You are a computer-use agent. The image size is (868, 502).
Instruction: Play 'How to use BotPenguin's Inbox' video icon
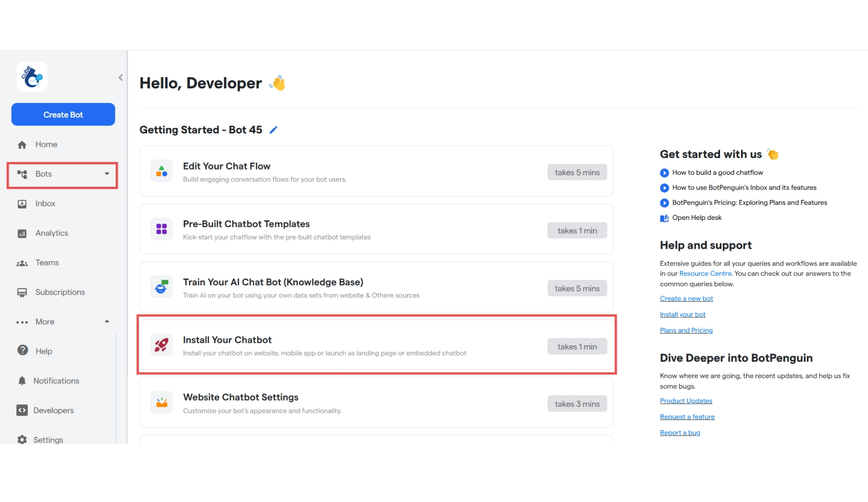(x=664, y=188)
